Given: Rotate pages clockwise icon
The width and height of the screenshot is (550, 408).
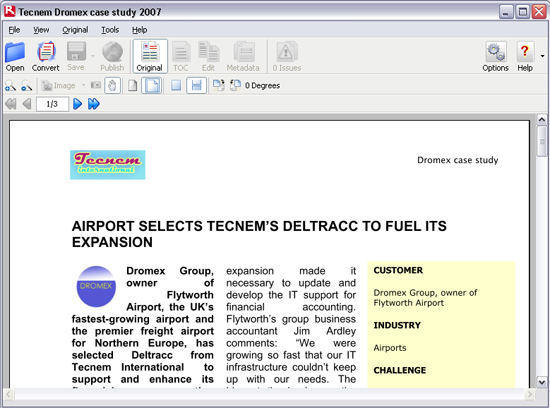Looking at the screenshot, I should point(219,86).
